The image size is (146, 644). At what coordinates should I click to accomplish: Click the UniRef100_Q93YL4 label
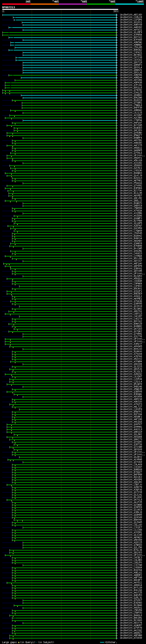click(131, 67)
